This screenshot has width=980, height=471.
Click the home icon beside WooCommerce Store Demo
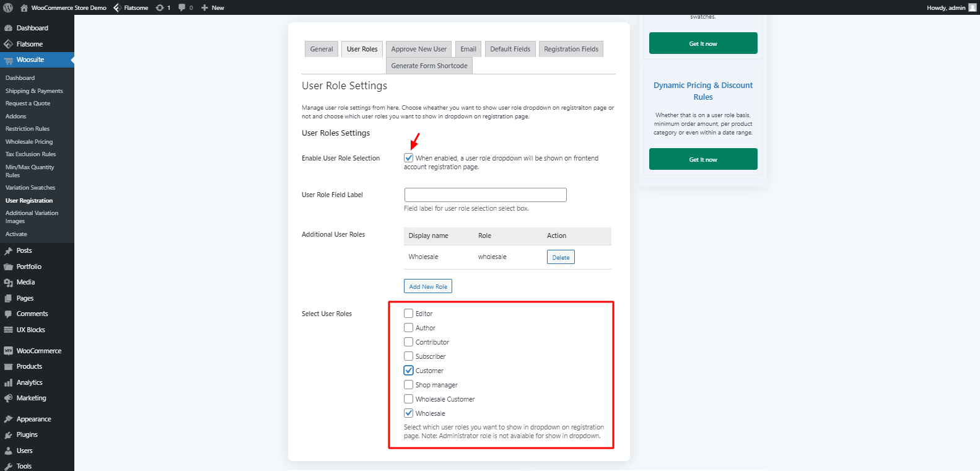pyautogui.click(x=24, y=7)
